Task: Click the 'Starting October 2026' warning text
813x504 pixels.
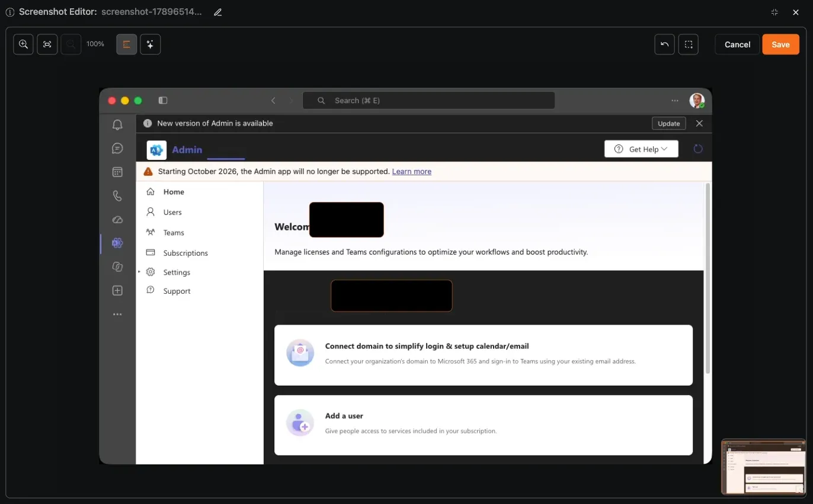Action: [274, 172]
